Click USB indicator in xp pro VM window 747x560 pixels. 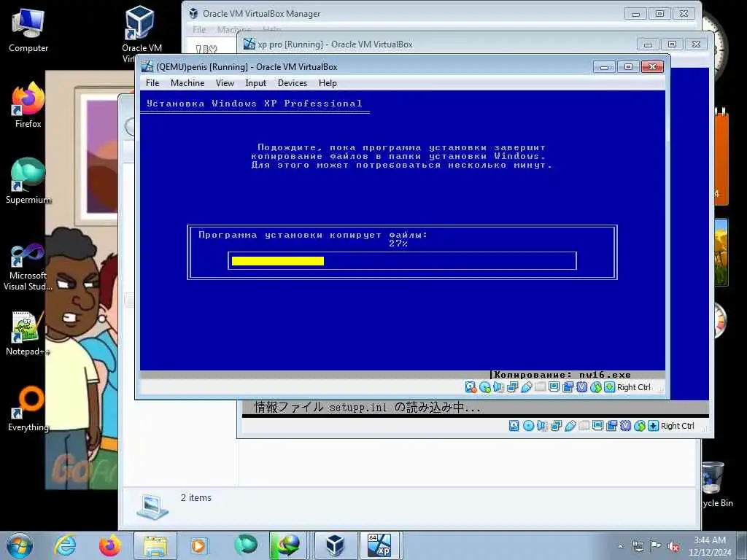[x=570, y=426]
